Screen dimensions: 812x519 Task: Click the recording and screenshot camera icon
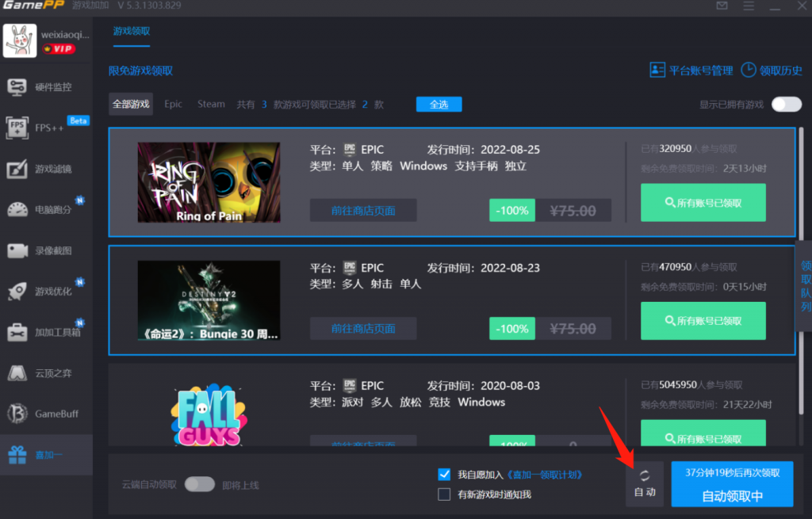pyautogui.click(x=17, y=250)
